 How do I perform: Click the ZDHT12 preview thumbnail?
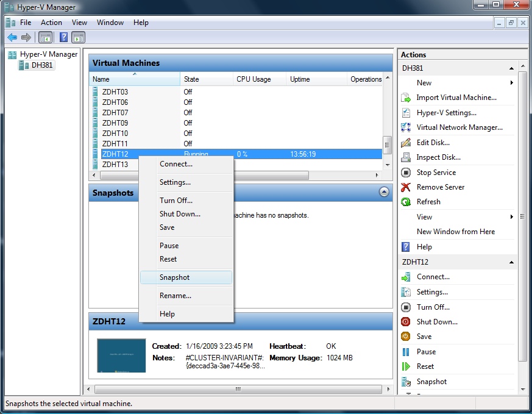point(121,355)
